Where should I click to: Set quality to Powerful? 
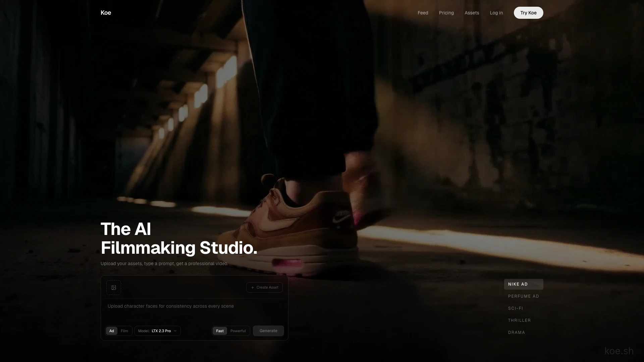pyautogui.click(x=238, y=331)
